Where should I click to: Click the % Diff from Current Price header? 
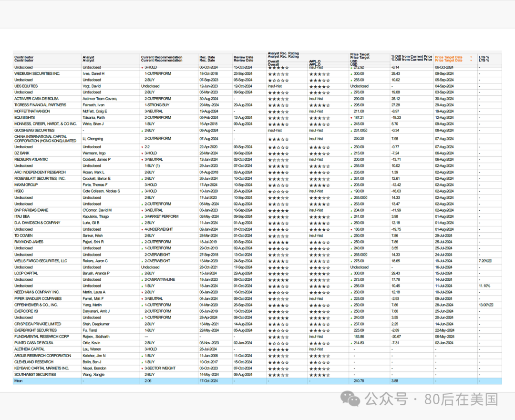click(x=412, y=58)
